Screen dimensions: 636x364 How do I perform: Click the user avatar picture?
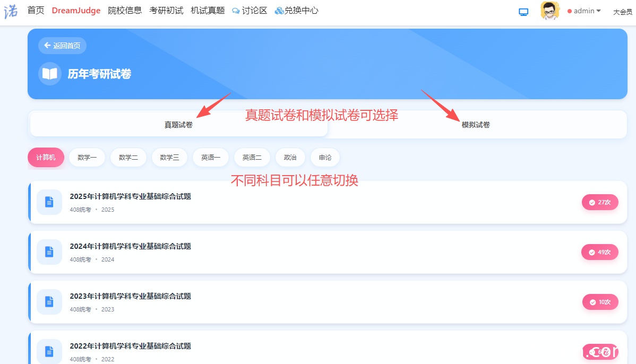(x=549, y=11)
